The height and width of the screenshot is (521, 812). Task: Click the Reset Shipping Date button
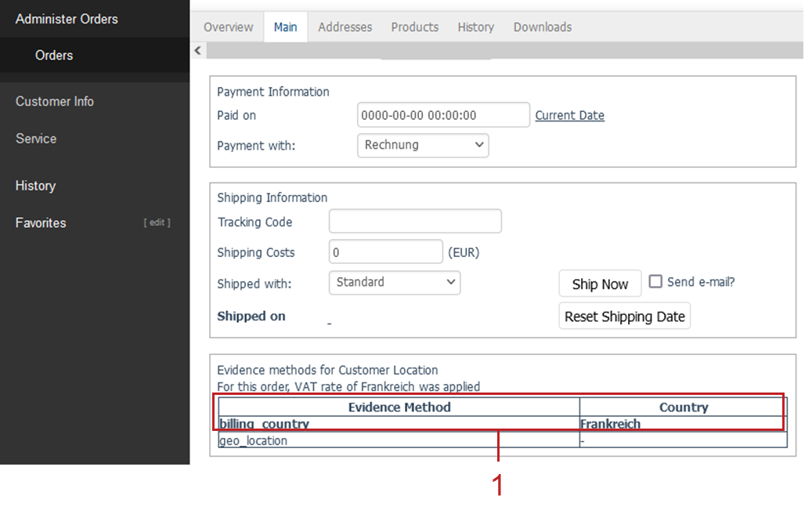[624, 317]
